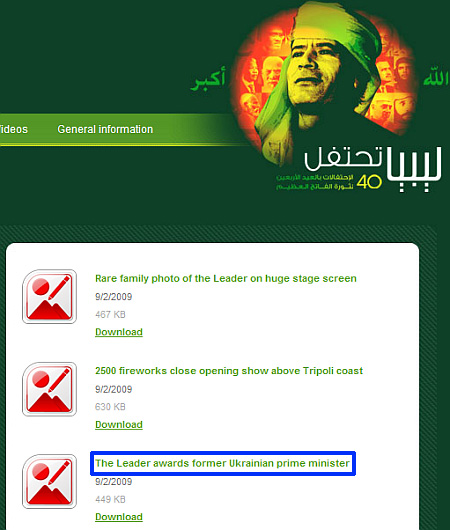Open the partially visible Videos menu

point(14,129)
